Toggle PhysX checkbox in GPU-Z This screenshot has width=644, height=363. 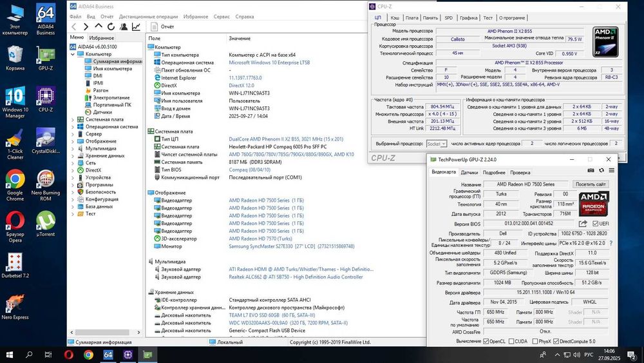[x=535, y=341]
